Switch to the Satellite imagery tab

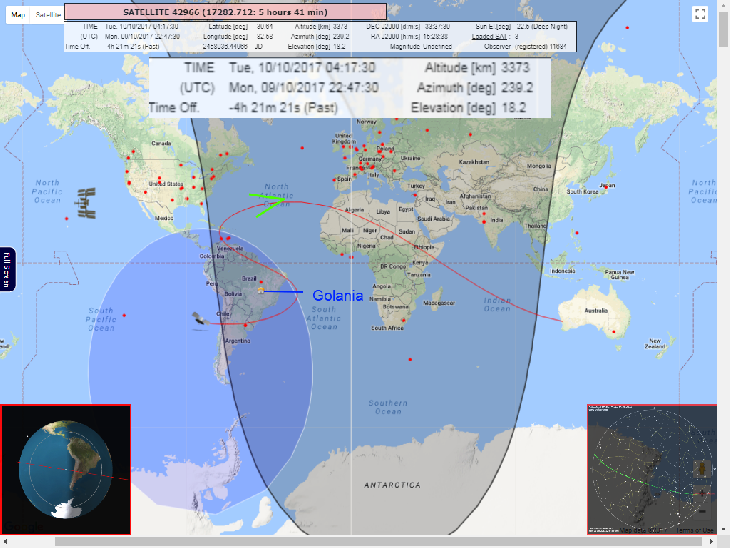coord(46,16)
